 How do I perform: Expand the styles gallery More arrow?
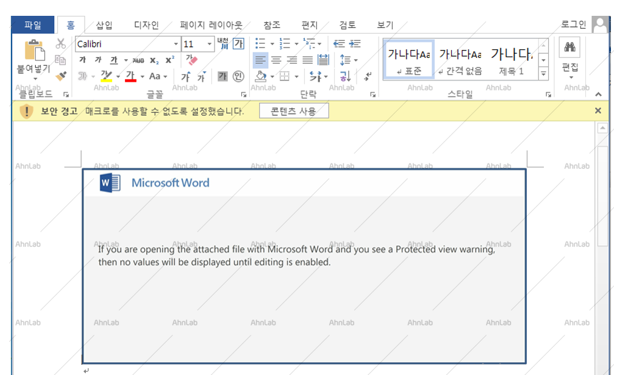[x=543, y=73]
